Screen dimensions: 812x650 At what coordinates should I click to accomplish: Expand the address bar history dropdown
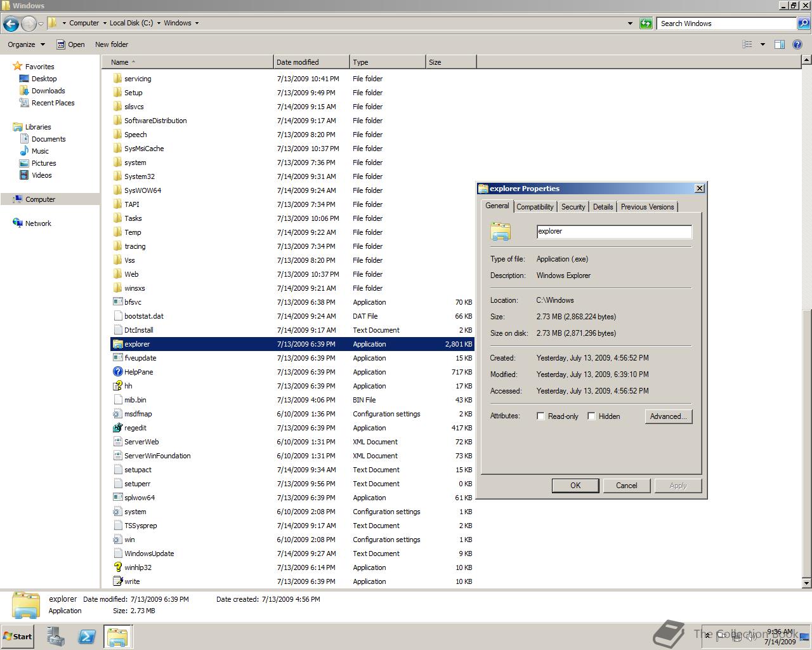pyautogui.click(x=630, y=23)
